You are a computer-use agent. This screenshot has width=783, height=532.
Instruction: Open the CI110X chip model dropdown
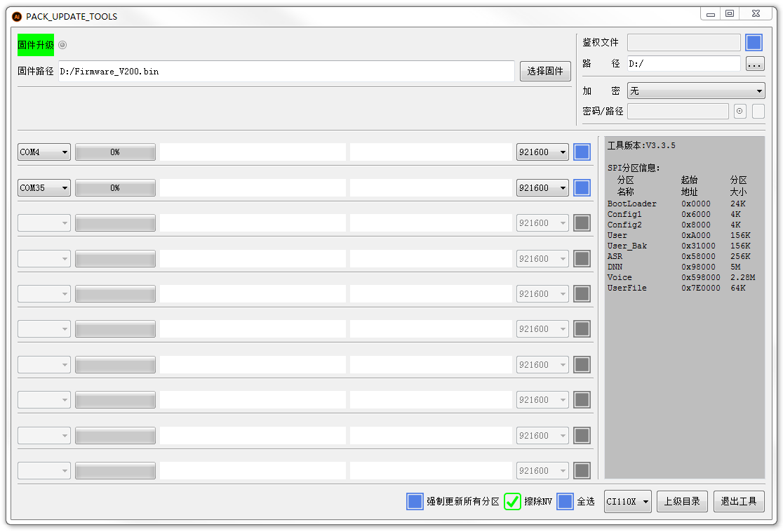pos(627,501)
